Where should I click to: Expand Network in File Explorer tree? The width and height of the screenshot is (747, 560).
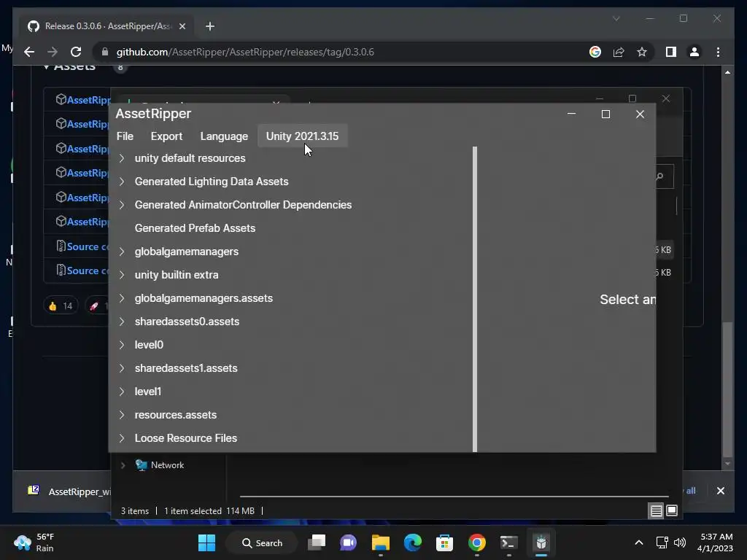point(123,465)
